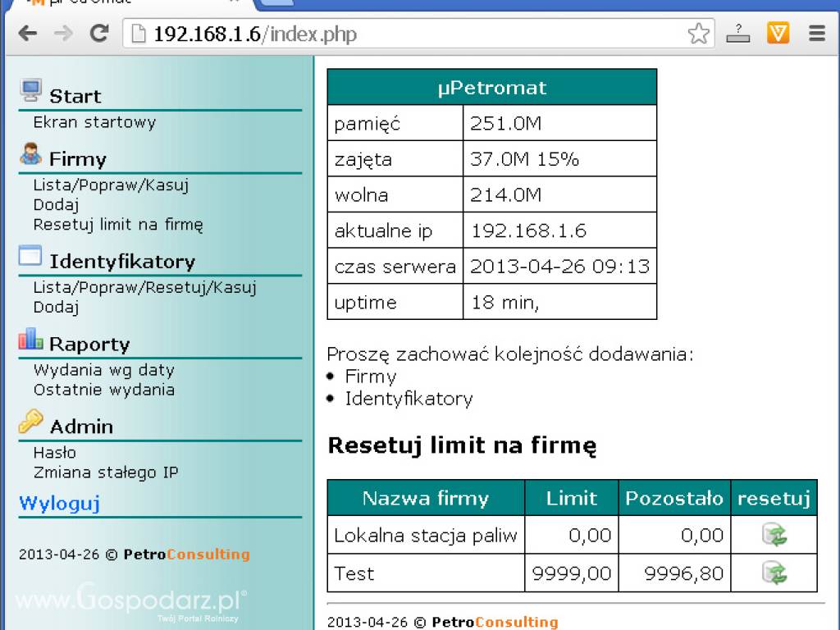Open Identyfikatory Lista/Popraw/Resetuj/Kasuj link
The image size is (840, 630).
(x=144, y=287)
